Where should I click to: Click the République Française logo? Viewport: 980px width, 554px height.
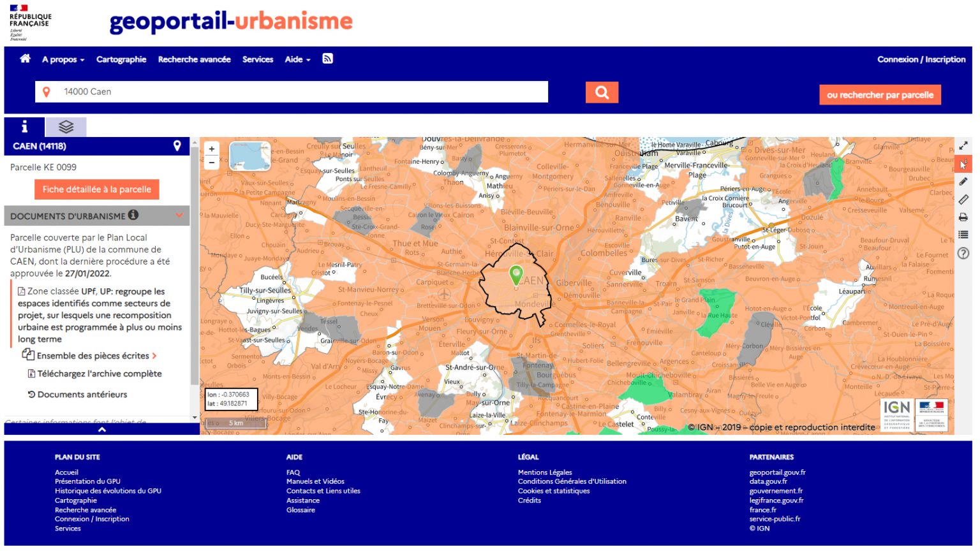(x=30, y=23)
